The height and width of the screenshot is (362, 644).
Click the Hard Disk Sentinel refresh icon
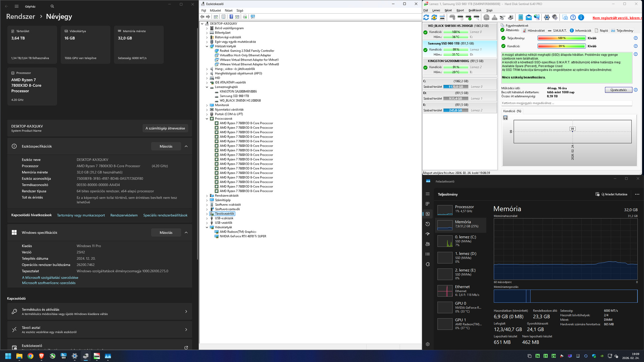pyautogui.click(x=426, y=17)
